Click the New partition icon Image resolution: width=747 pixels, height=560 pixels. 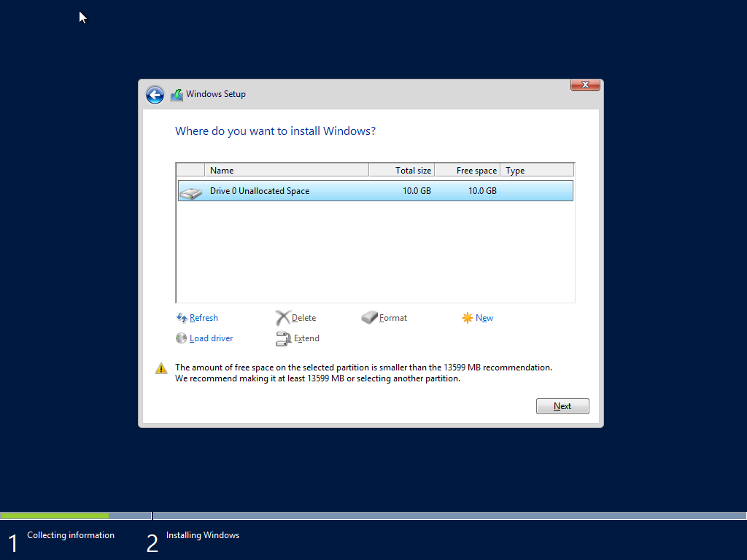[467, 318]
